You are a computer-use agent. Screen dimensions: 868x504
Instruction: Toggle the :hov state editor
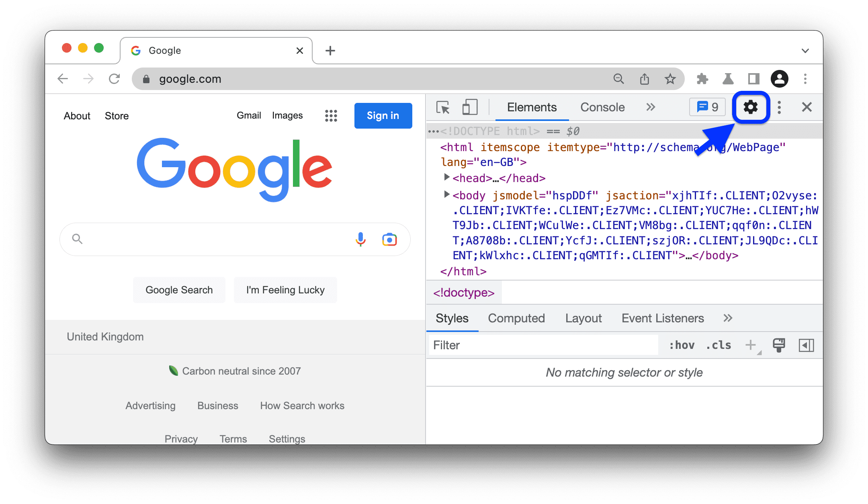click(682, 345)
